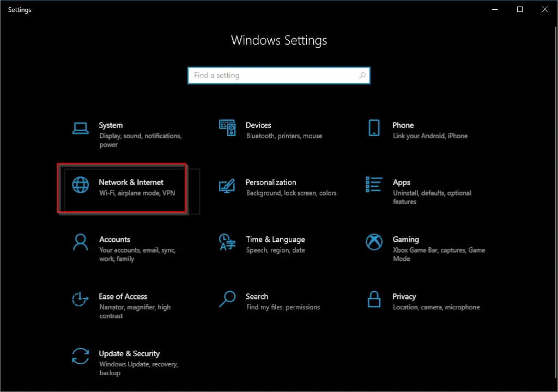This screenshot has width=558, height=392.
Task: Open the Ease of Access icon
Action: coord(81,299)
